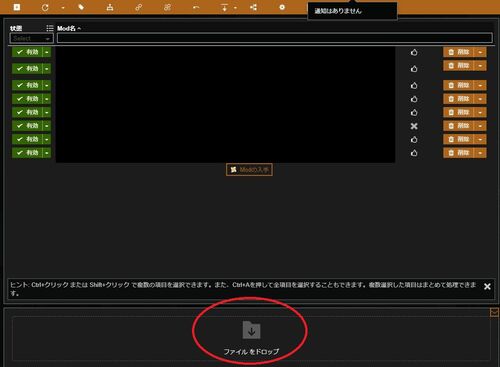Click the thumbs-up endorse icon on seventh row

click(x=414, y=140)
